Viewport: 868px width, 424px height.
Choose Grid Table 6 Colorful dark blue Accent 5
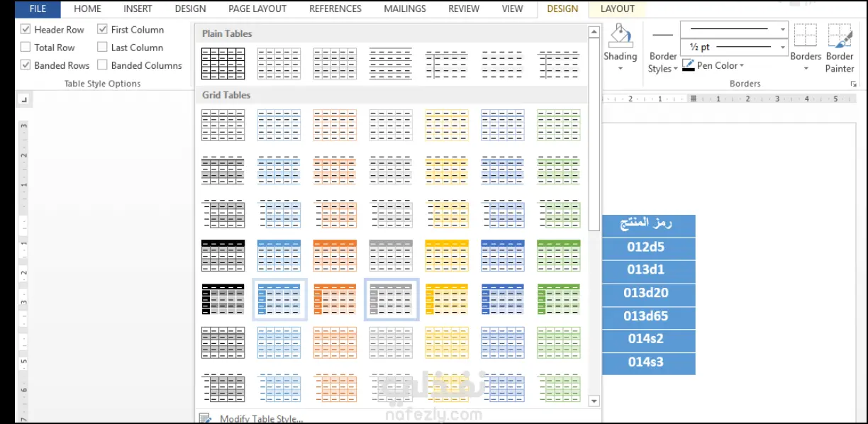coord(503,342)
